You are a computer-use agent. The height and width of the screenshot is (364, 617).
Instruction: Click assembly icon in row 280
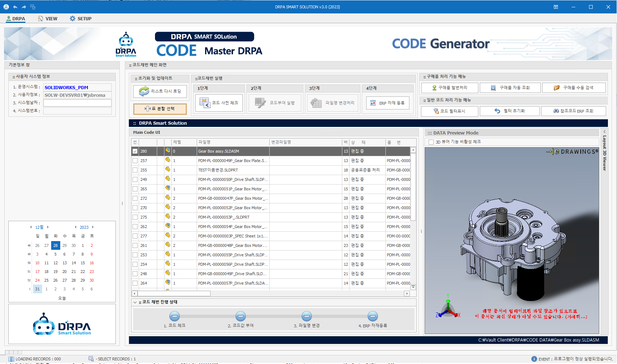(168, 150)
